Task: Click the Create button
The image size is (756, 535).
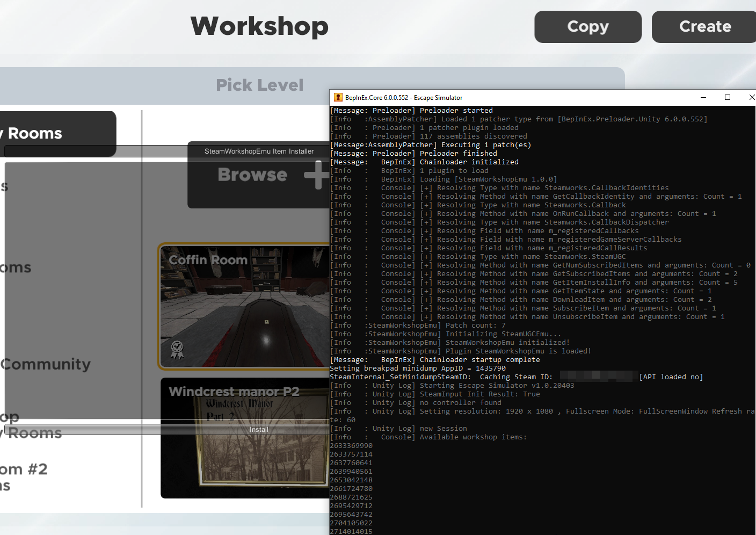Action: (704, 27)
